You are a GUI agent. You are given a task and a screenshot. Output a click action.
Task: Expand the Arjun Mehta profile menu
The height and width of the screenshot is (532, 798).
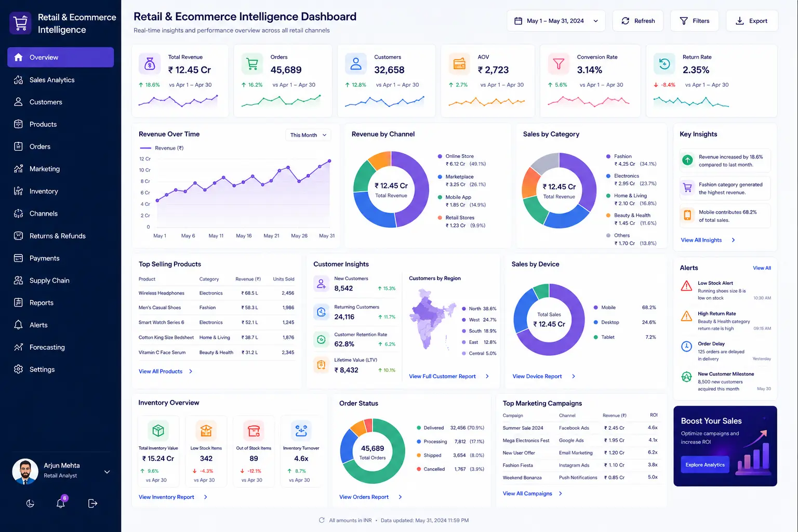click(x=107, y=472)
